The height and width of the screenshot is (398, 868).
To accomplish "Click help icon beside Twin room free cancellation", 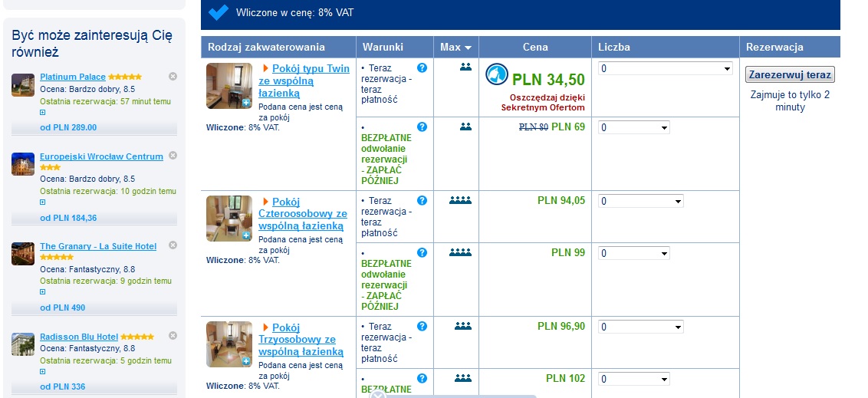I will coord(422,127).
